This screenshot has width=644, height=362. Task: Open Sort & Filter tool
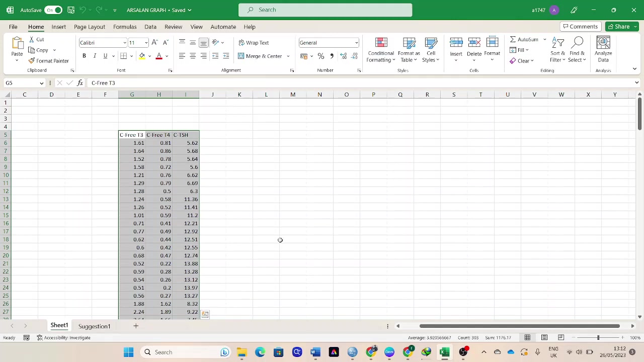click(557, 50)
